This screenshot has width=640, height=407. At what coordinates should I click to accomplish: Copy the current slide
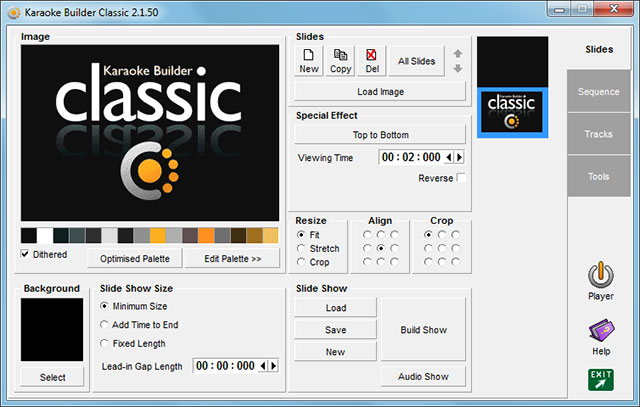point(341,60)
